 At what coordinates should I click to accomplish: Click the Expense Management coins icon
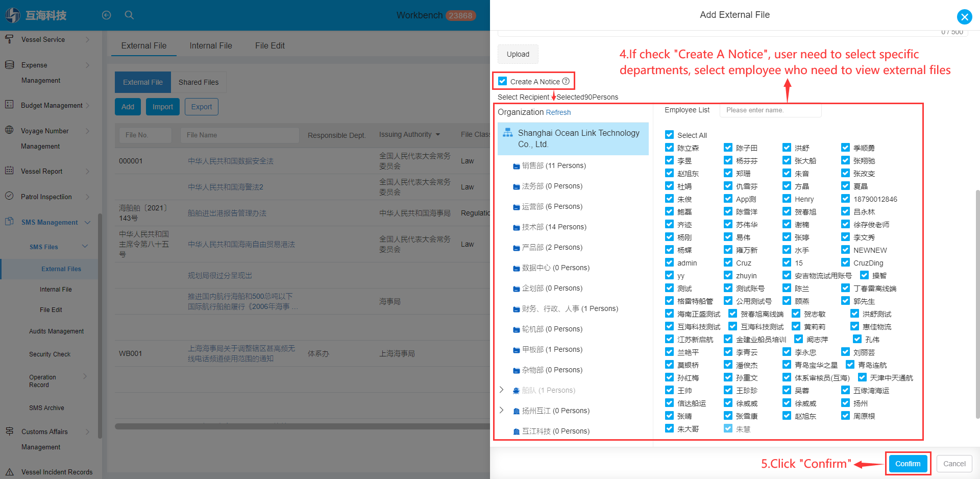point(9,65)
